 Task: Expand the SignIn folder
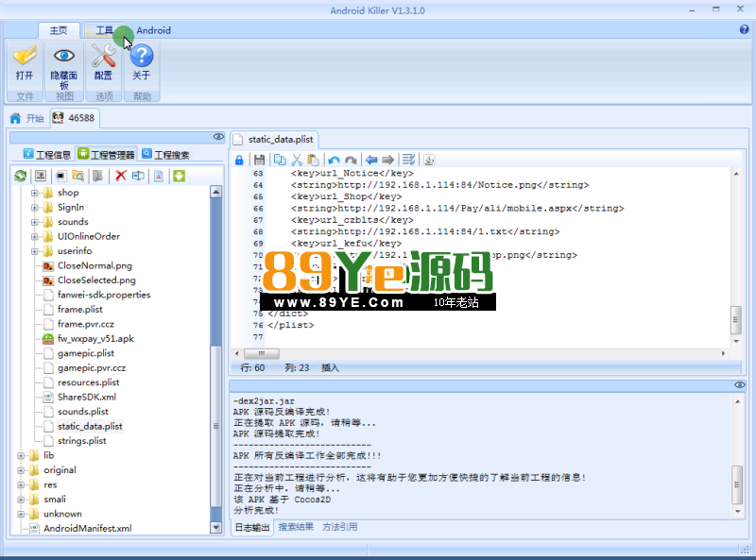35,208
